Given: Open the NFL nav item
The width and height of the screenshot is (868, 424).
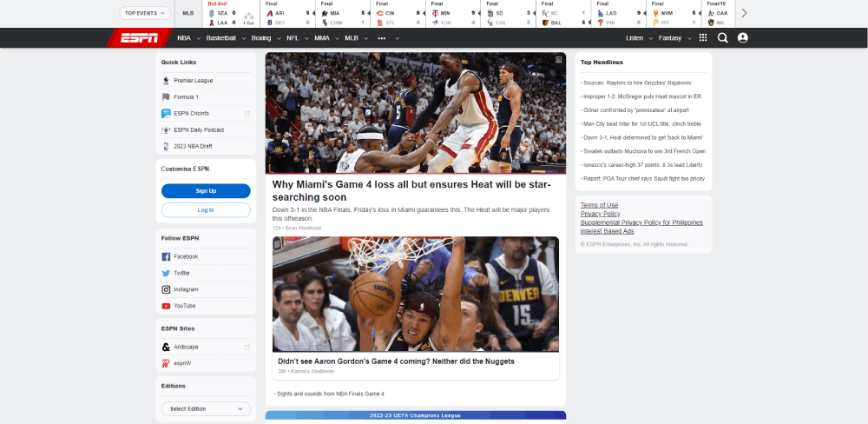Looking at the screenshot, I should pyautogui.click(x=293, y=38).
